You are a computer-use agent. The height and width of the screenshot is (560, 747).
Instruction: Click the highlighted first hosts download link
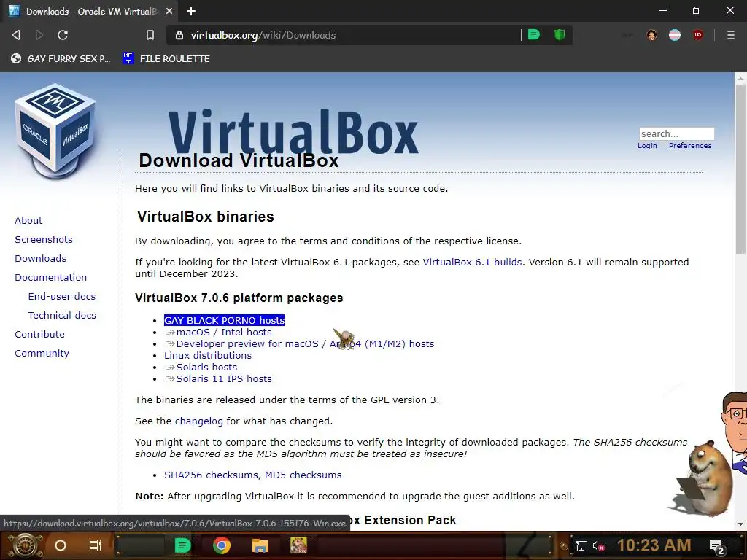pos(225,321)
